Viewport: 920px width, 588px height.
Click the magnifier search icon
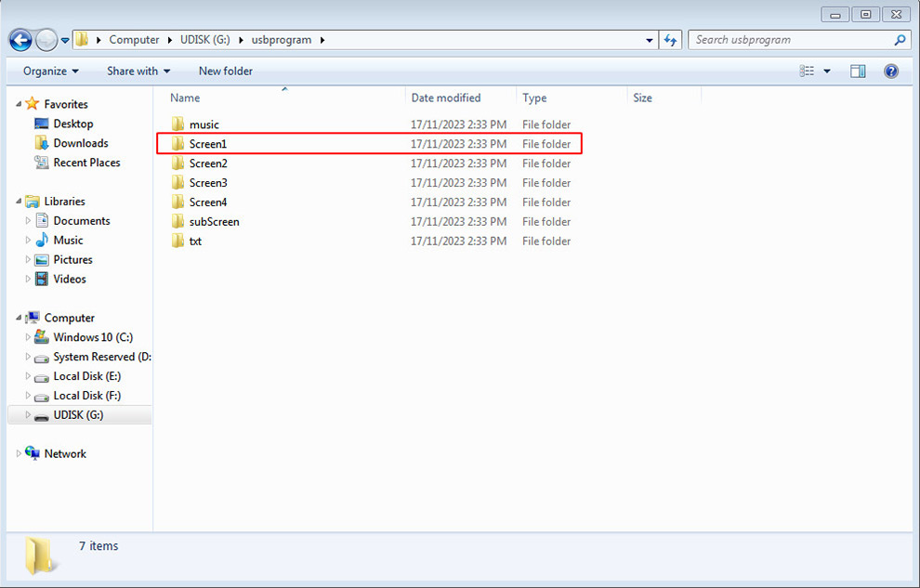(x=900, y=40)
